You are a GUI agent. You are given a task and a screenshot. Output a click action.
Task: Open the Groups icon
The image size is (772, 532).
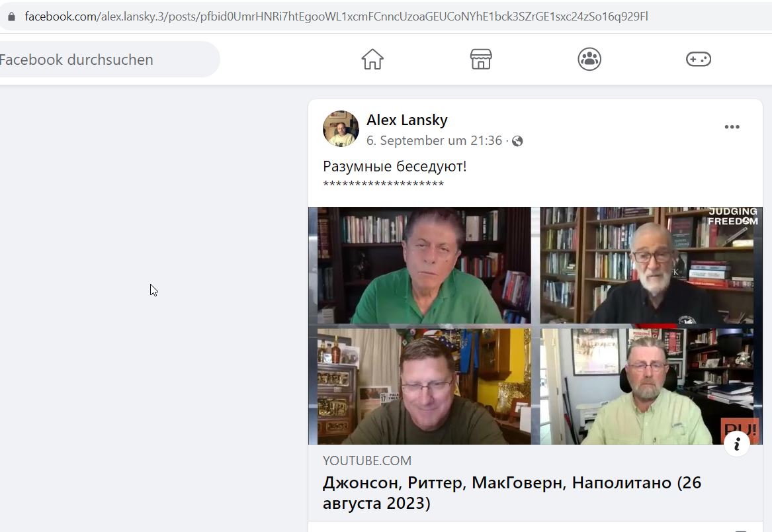pos(589,59)
